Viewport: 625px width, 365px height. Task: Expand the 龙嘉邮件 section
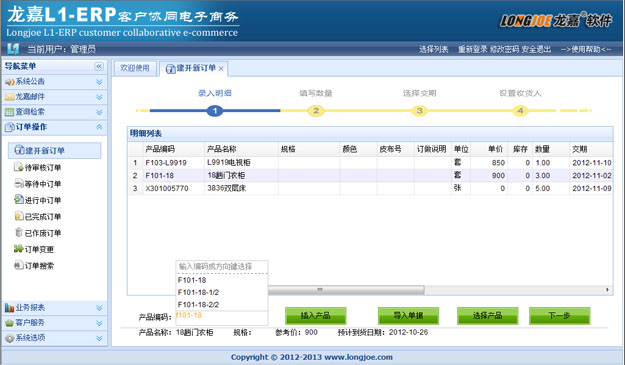click(99, 97)
